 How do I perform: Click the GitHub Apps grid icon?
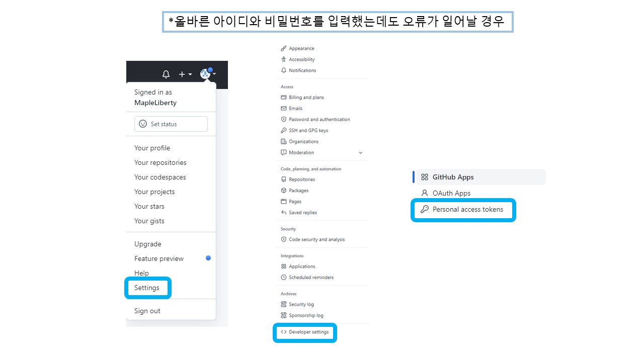[425, 177]
